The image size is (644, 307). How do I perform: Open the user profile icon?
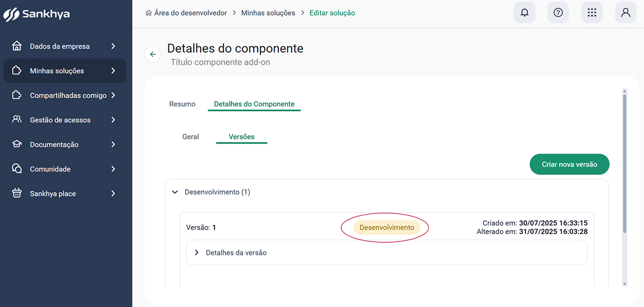pyautogui.click(x=626, y=13)
